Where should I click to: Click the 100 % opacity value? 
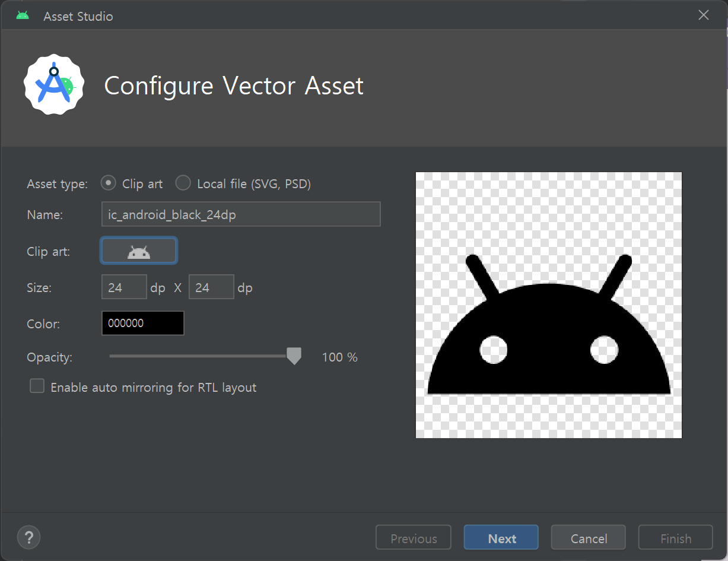click(x=340, y=357)
